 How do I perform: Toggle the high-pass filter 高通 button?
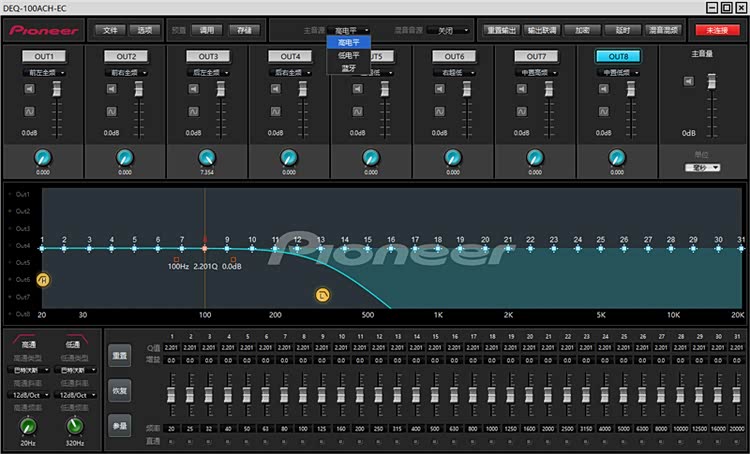(28, 344)
